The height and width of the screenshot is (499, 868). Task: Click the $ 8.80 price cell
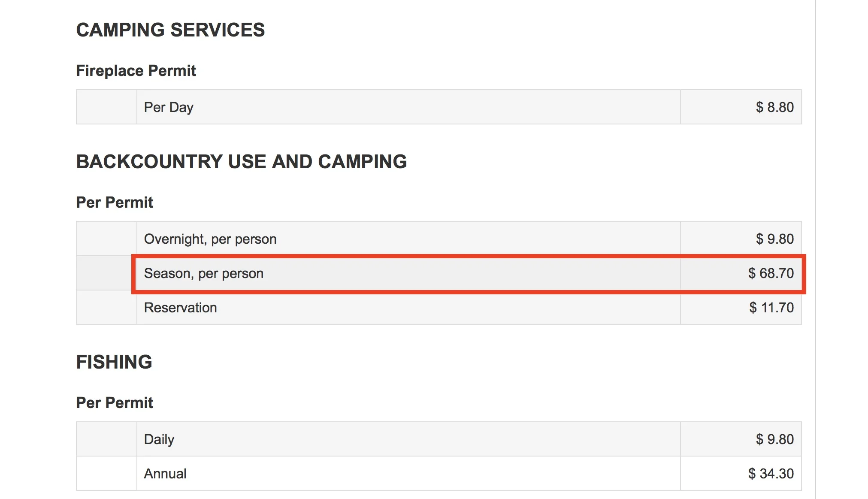click(741, 107)
